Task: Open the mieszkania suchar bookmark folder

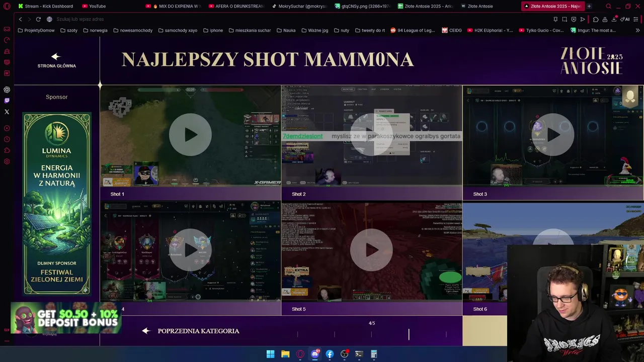Action: (x=249, y=30)
